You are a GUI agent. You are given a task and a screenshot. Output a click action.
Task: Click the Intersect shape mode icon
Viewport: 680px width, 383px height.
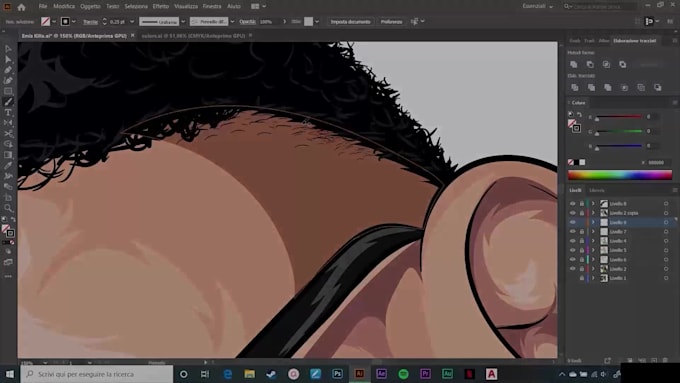[606, 64]
